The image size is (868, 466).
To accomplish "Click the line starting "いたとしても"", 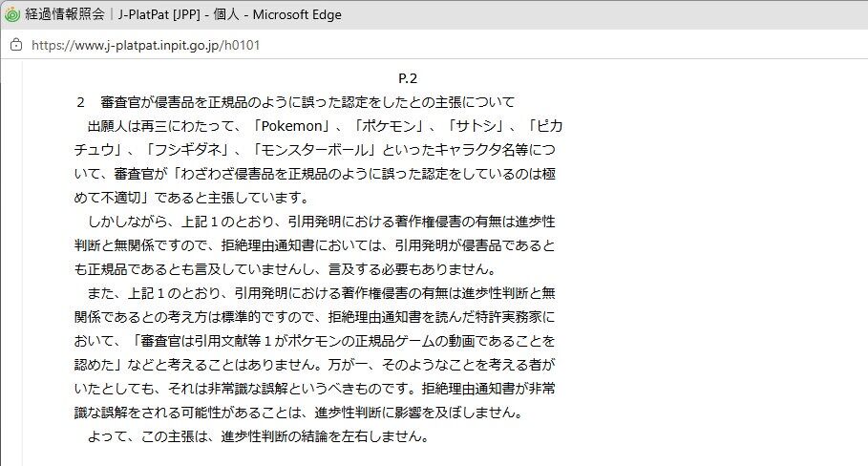I will [314, 389].
